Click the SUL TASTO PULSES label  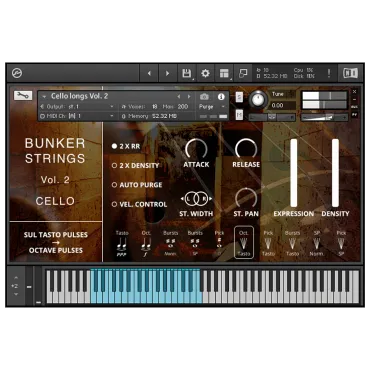[x=56, y=235]
